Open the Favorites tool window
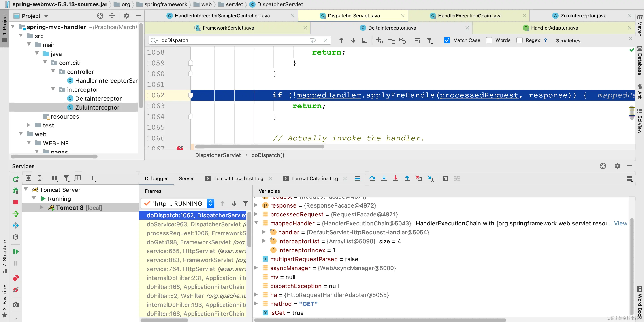The height and width of the screenshot is (322, 644). [4, 300]
